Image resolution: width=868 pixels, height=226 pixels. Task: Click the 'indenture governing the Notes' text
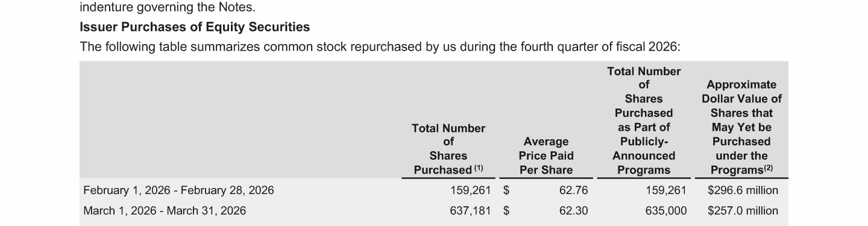pyautogui.click(x=168, y=8)
